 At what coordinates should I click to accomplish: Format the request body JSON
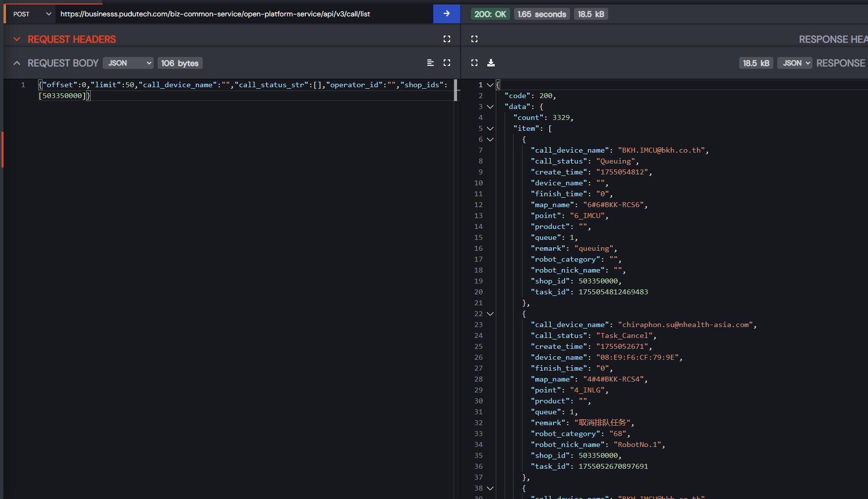430,63
